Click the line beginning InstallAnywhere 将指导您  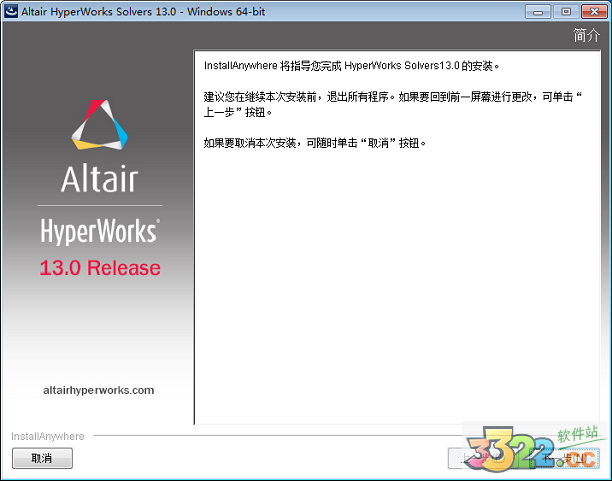point(351,66)
